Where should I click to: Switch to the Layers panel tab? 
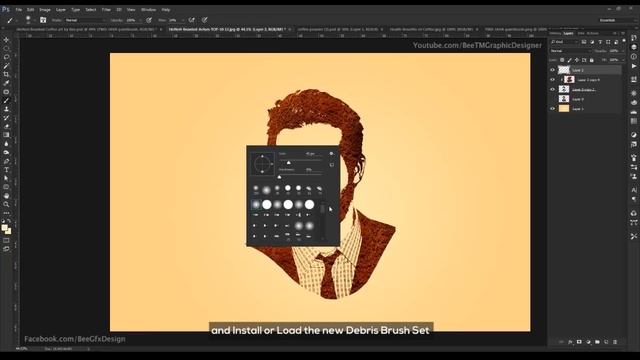point(568,33)
